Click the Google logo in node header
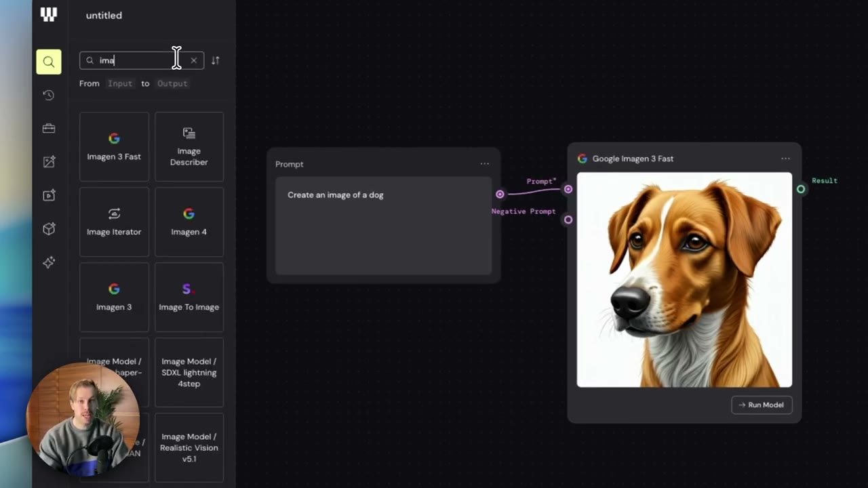 (x=583, y=159)
